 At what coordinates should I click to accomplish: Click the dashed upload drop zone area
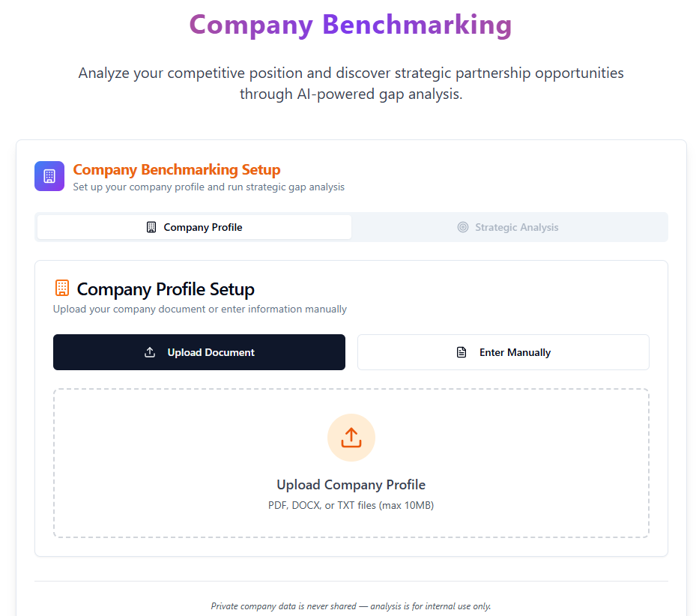coord(351,463)
